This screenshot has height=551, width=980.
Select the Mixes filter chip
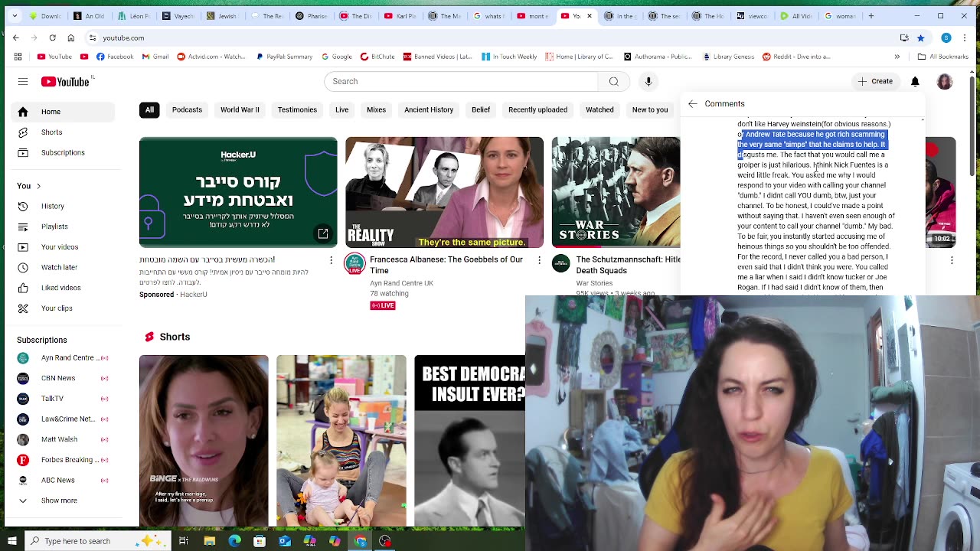point(376,110)
